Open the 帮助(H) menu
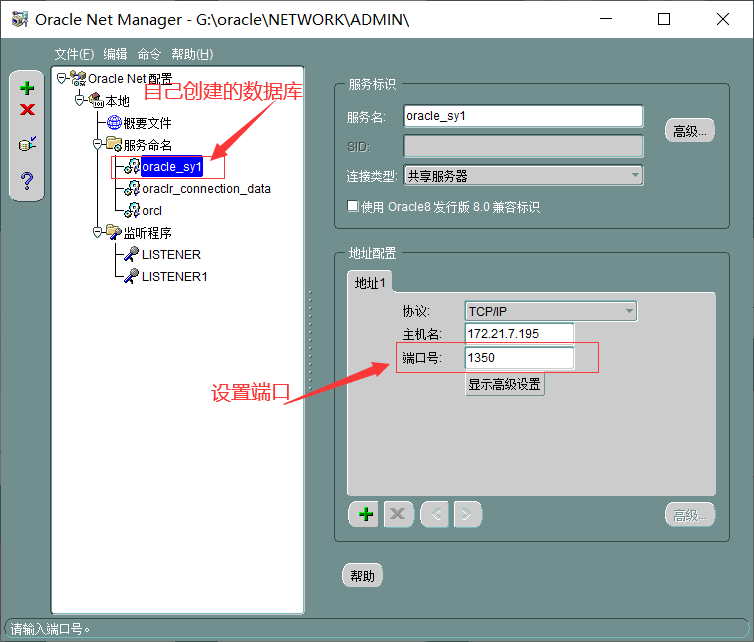This screenshot has height=642, width=754. 192,54
